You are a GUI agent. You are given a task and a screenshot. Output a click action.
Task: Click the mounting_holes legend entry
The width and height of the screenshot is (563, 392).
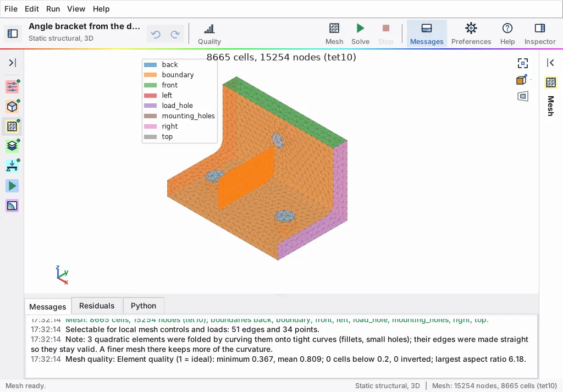(180, 116)
